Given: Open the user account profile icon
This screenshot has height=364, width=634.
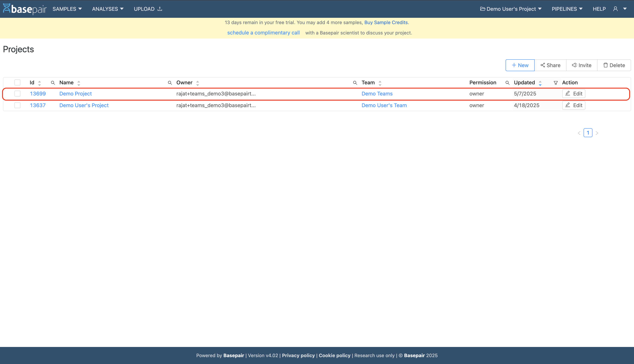Looking at the screenshot, I should [615, 9].
